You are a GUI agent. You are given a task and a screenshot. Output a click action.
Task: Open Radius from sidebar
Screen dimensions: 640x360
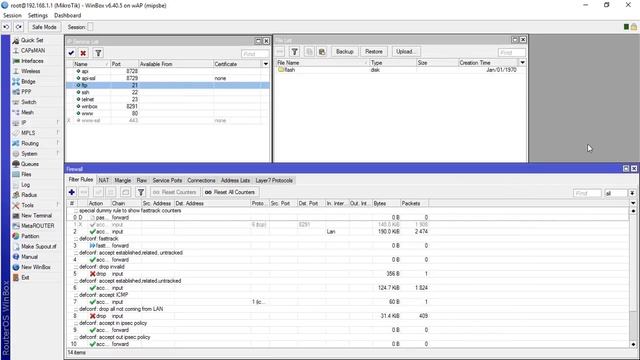29,195
